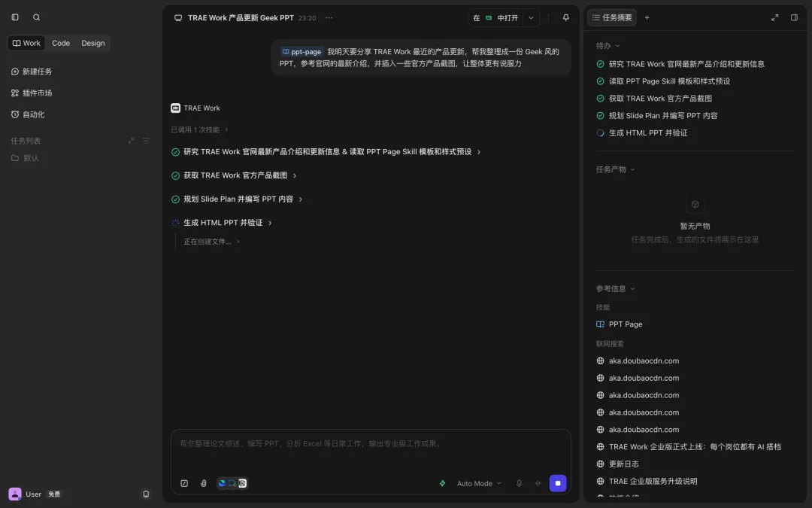Open the 更新日志 reference link

(x=617, y=464)
